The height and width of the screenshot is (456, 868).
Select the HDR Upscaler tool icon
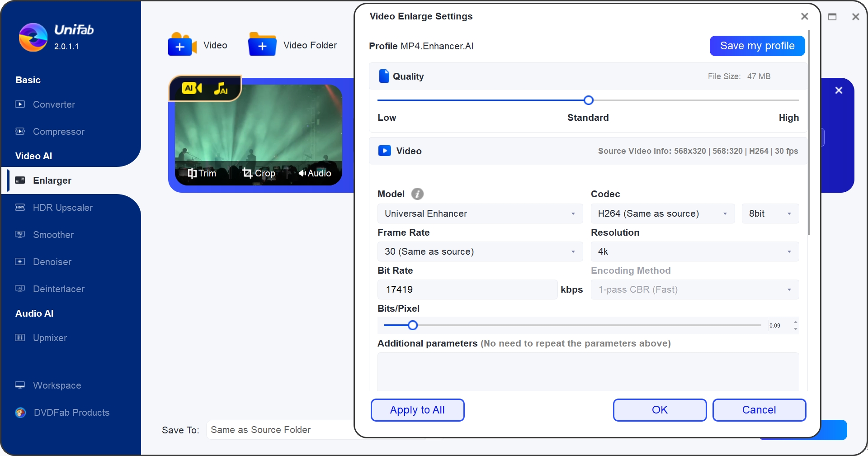pyautogui.click(x=20, y=207)
